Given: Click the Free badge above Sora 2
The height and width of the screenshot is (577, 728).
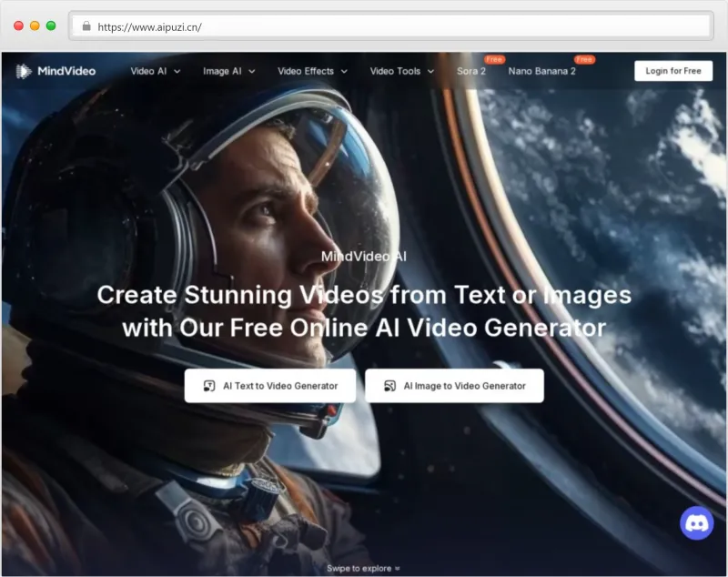Looking at the screenshot, I should [x=492, y=58].
